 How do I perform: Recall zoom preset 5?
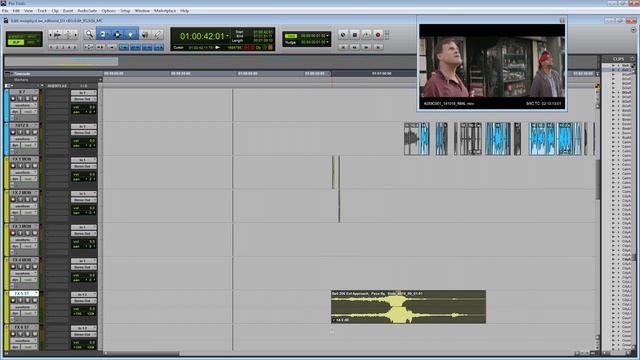click(x=75, y=47)
